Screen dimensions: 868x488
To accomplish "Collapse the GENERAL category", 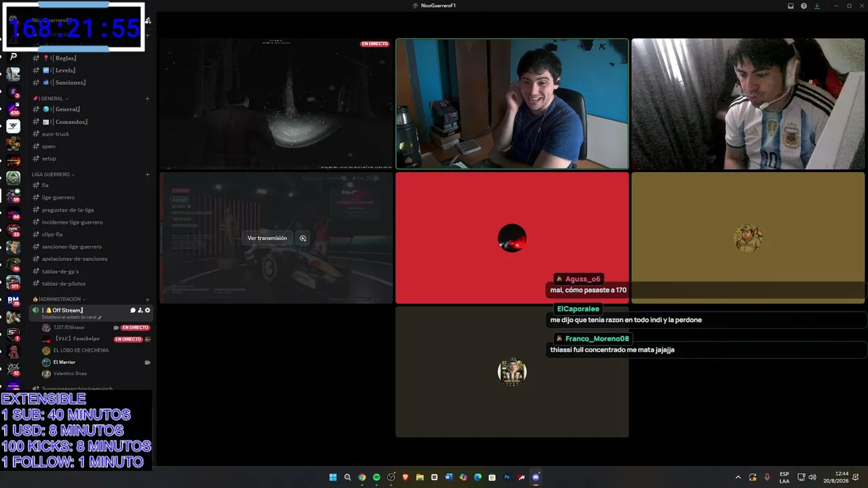I will pos(51,98).
